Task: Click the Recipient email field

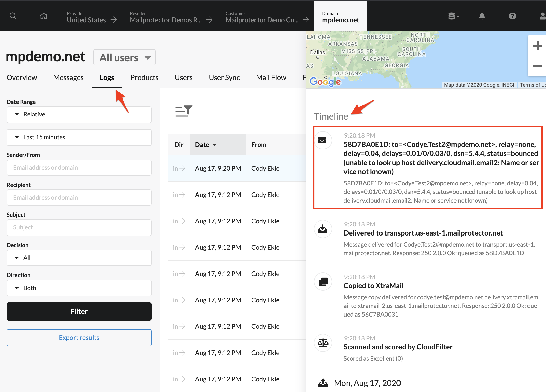Action: coord(79,198)
